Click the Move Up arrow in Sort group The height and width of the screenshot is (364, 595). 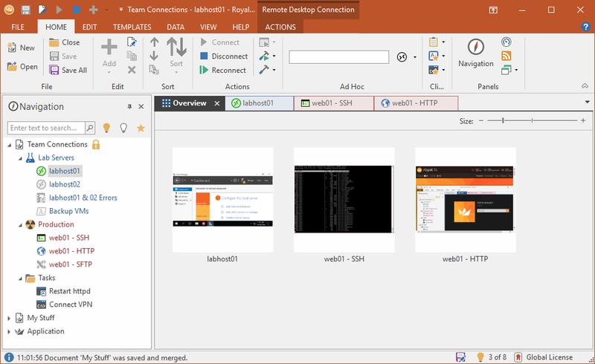pyautogui.click(x=154, y=42)
